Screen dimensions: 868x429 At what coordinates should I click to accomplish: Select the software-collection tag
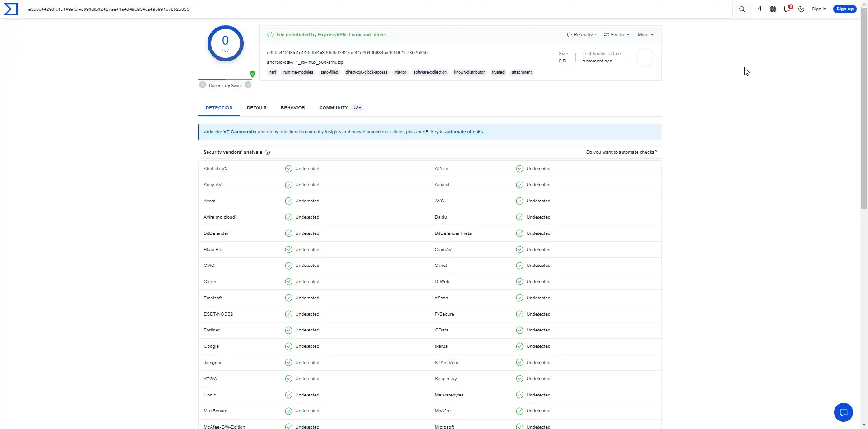(430, 72)
